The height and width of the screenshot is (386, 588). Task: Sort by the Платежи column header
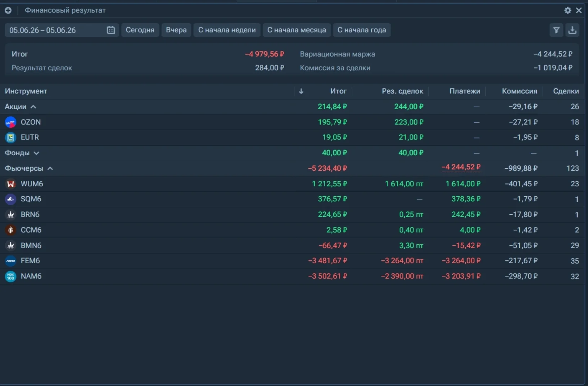(465, 91)
